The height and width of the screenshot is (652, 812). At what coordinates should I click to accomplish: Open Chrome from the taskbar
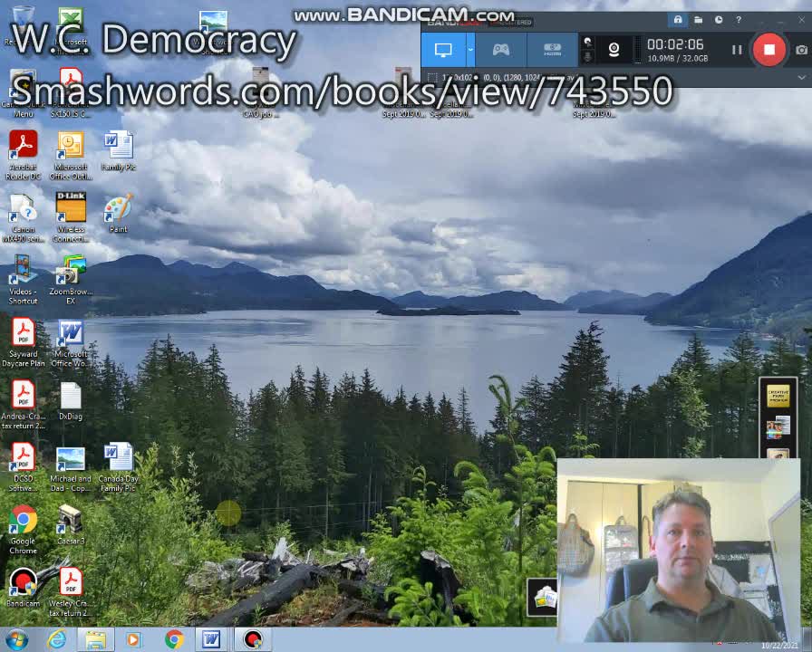click(175, 639)
